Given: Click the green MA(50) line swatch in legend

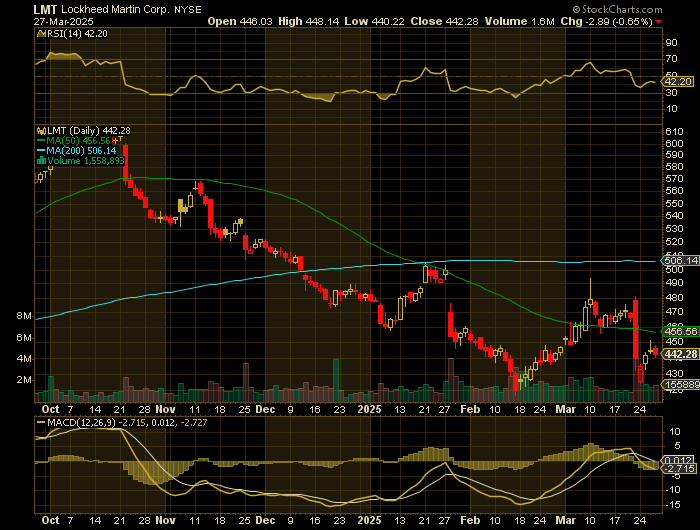Looking at the screenshot, I should click(x=41, y=141).
